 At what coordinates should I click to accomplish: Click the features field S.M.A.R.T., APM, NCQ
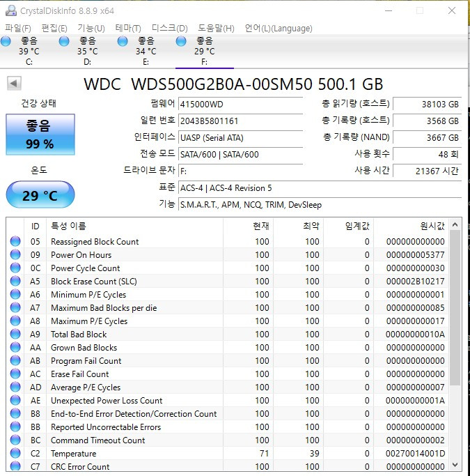[320, 205]
